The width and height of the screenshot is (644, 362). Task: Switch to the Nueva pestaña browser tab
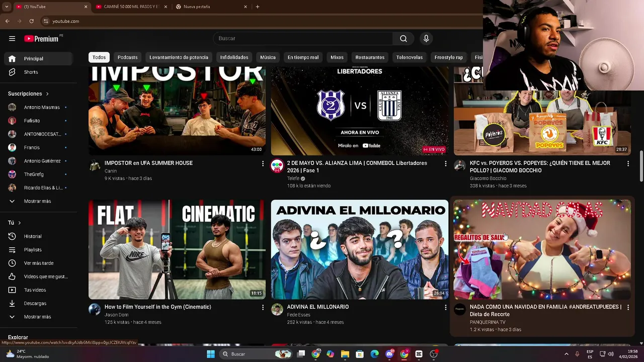(x=211, y=7)
